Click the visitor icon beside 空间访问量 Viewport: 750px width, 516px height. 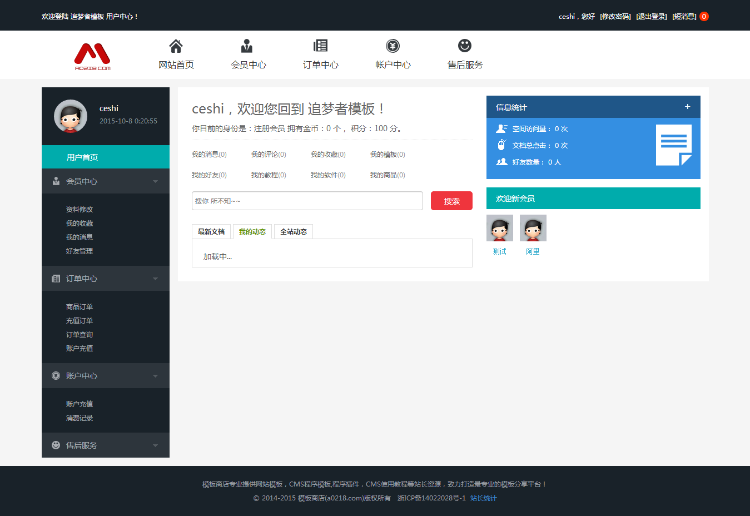[501, 128]
